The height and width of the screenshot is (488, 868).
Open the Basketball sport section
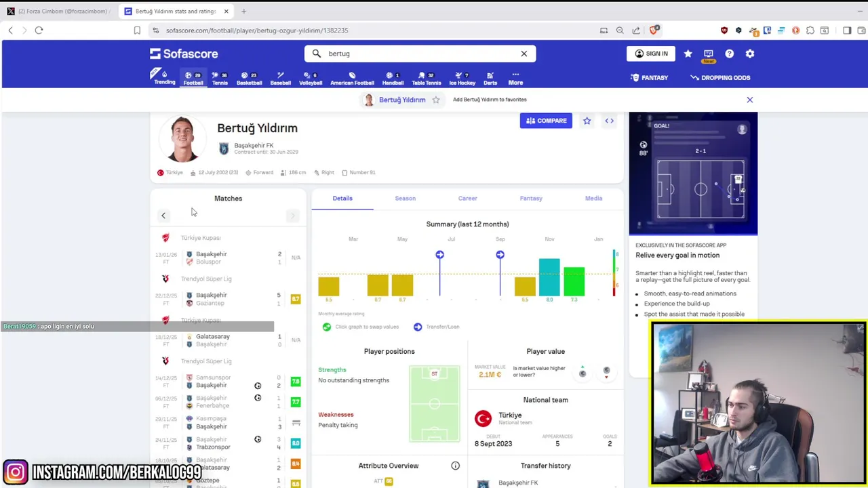(249, 78)
